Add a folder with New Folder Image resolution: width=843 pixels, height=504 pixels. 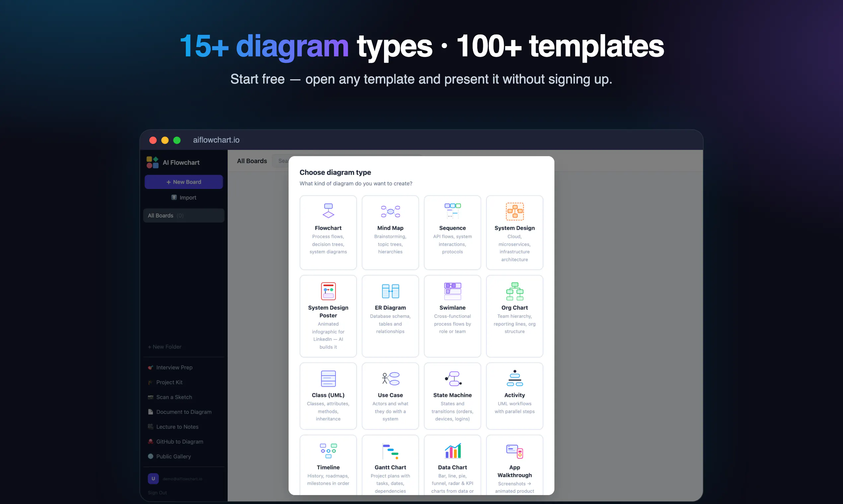(x=165, y=347)
